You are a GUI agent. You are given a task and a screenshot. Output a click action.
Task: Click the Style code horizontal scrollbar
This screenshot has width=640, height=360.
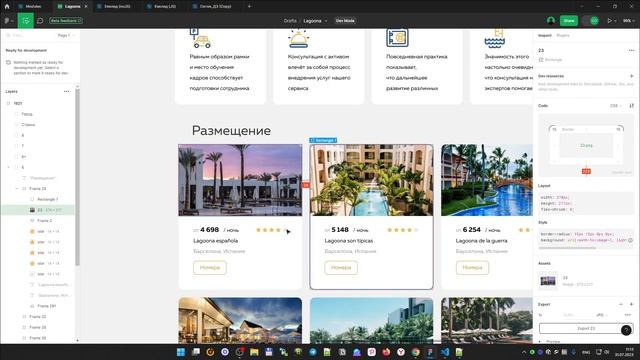coord(567,248)
